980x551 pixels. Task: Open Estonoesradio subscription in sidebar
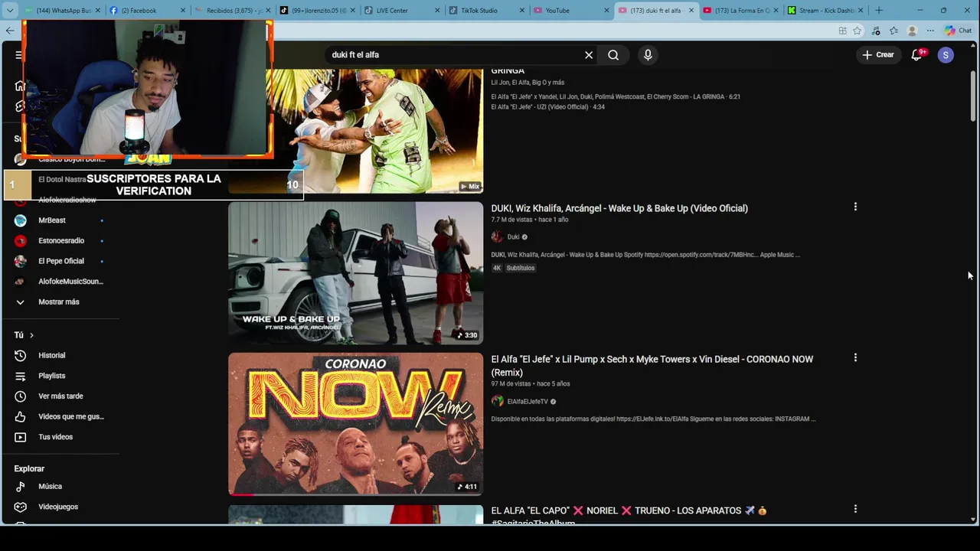point(60,240)
